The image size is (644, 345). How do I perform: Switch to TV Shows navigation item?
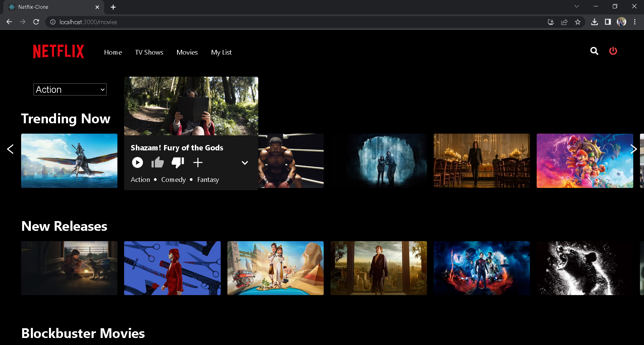149,52
